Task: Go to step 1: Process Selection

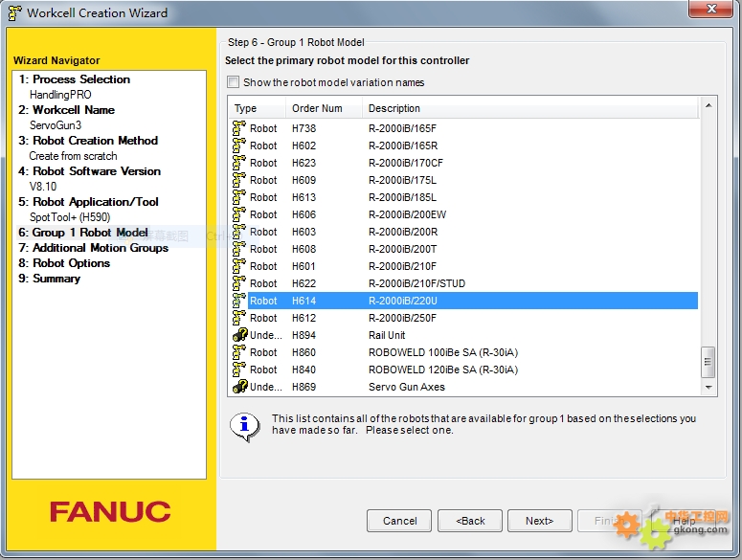Action: [x=74, y=79]
